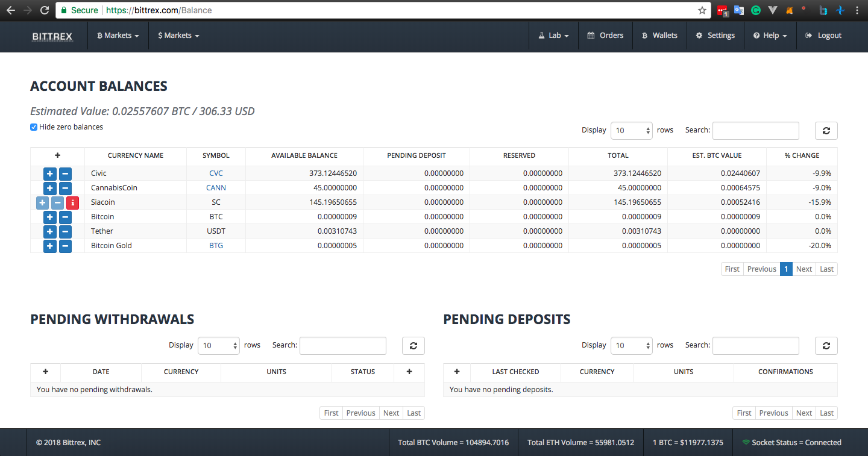This screenshot has height=456, width=868.
Task: Click the deposit plus button for Siacoin
Action: 42,202
